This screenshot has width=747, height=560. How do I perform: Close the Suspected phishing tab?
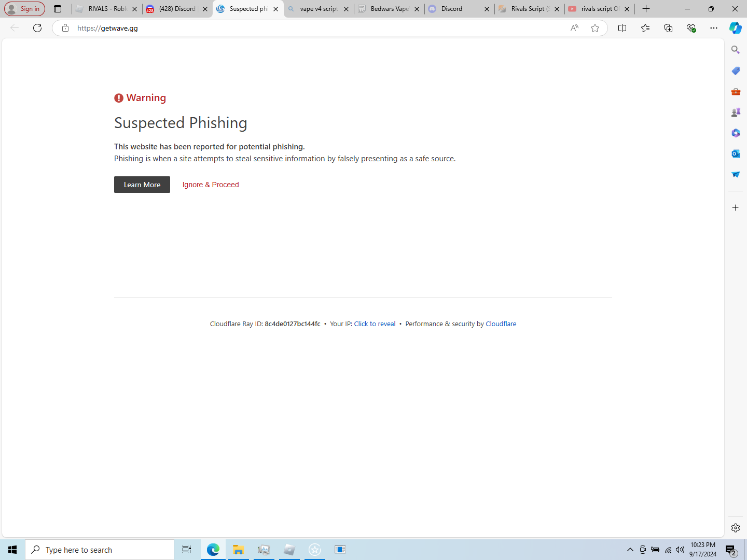(276, 9)
